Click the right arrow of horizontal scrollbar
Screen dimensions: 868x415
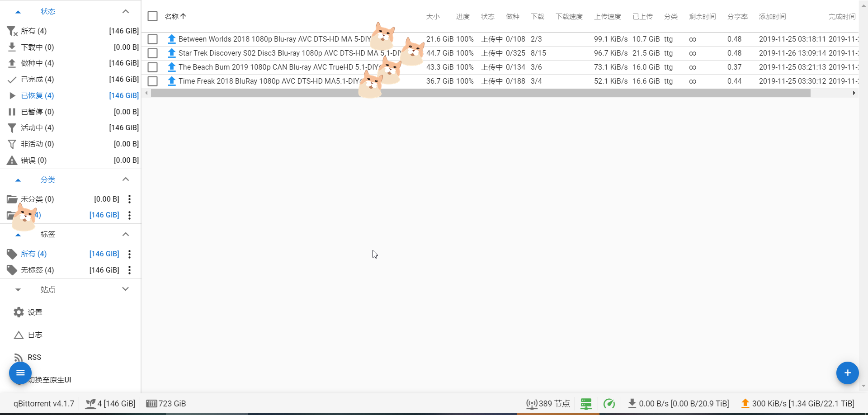tap(854, 93)
